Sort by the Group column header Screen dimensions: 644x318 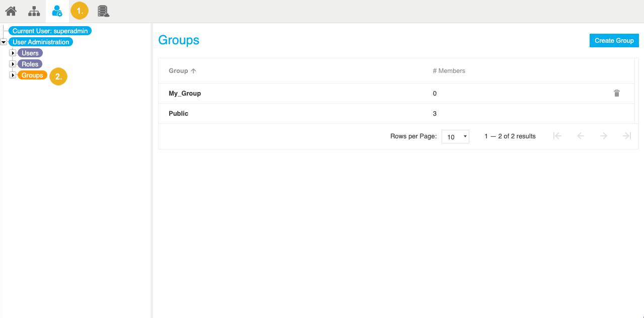[178, 70]
